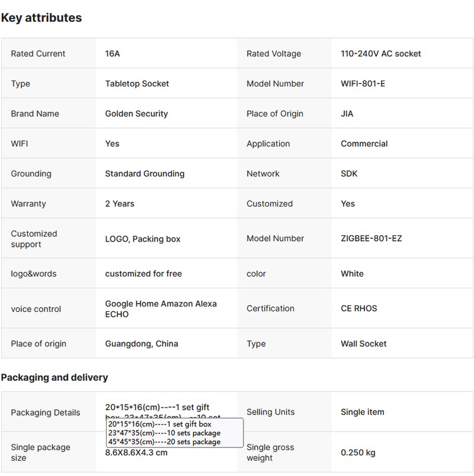Click the LOGO, Packing box value
This screenshot has width=474, height=476.
pyautogui.click(x=143, y=239)
